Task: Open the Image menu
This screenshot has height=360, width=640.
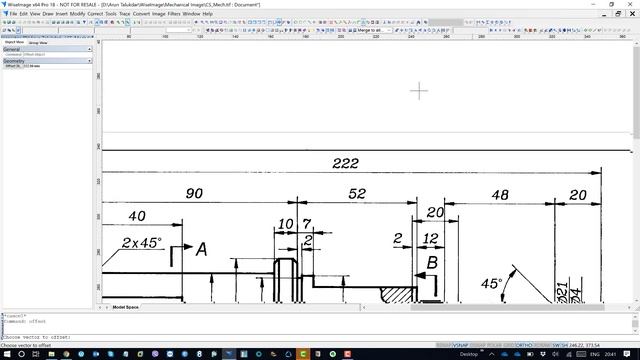Action: click(159, 13)
